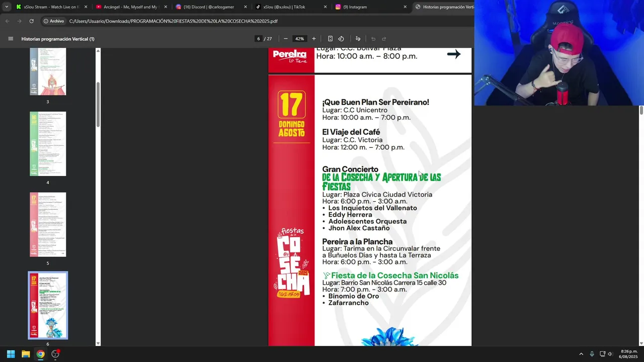Select the Historias programación Vertical tab
The image size is (644, 362).
tap(443, 7)
